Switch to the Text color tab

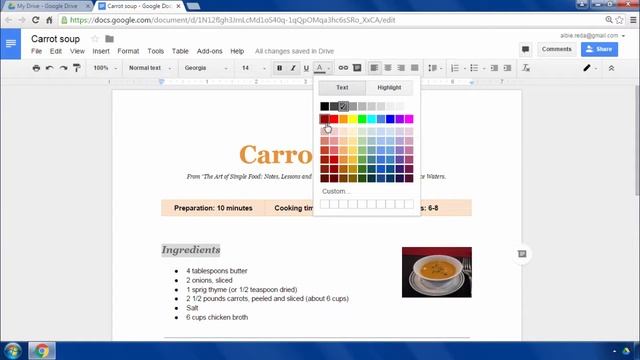pyautogui.click(x=342, y=87)
